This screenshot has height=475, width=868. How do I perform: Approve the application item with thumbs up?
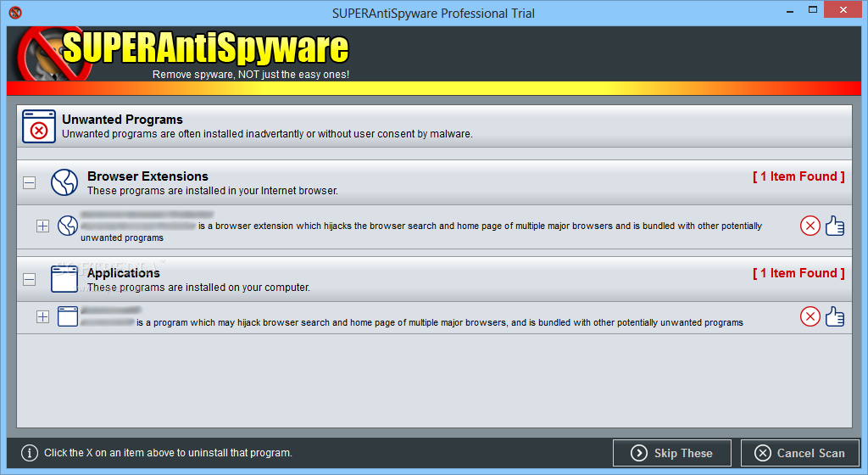(x=835, y=316)
